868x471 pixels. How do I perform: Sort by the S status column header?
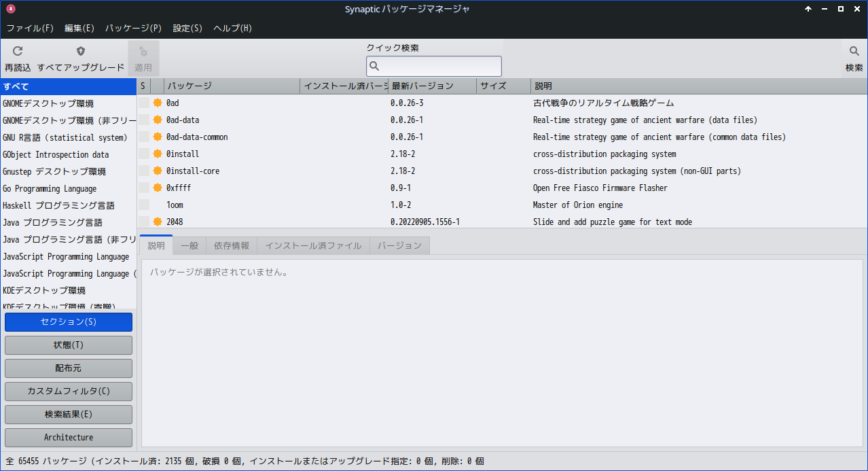point(143,86)
